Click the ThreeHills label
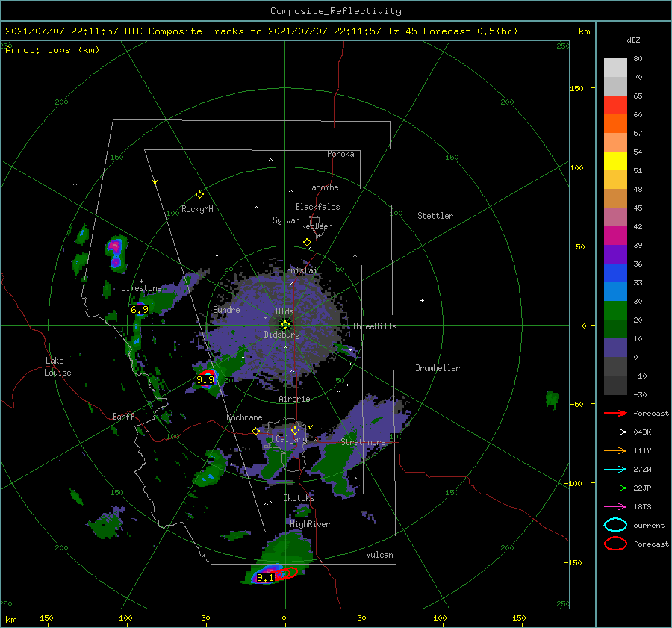The height and width of the screenshot is (628, 672). click(375, 326)
